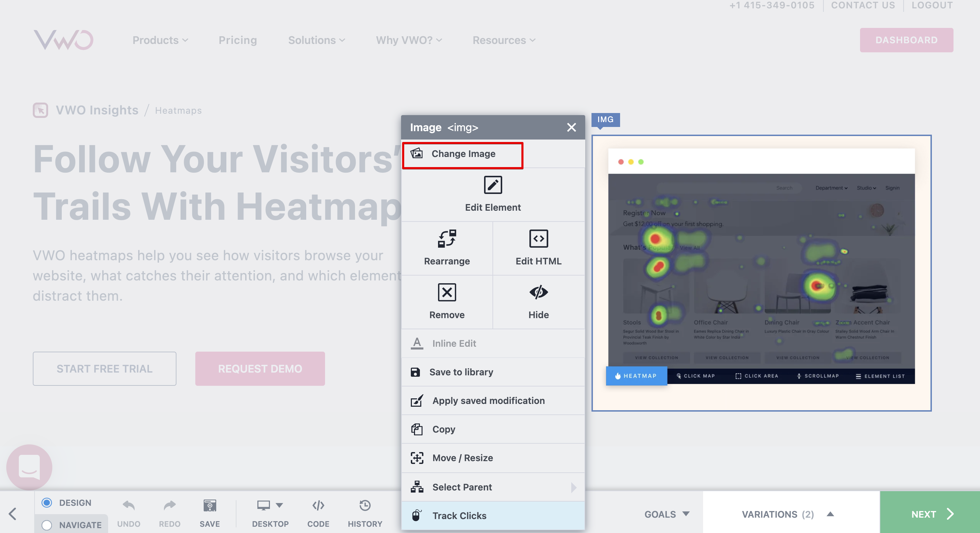Open the History clock icon
The width and height of the screenshot is (980, 533).
(365, 505)
